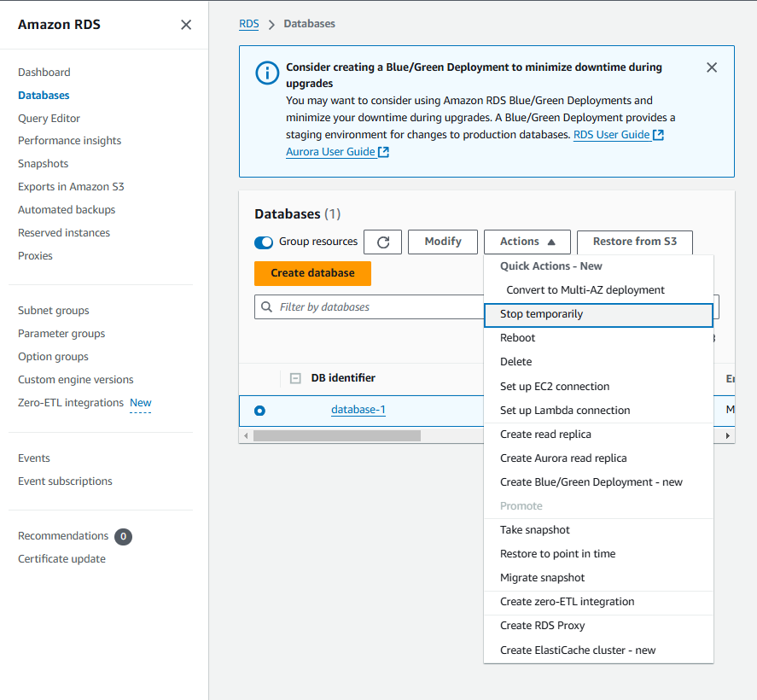Select Reboot from the Actions menu
Screen dimensions: 757x700
(517, 338)
